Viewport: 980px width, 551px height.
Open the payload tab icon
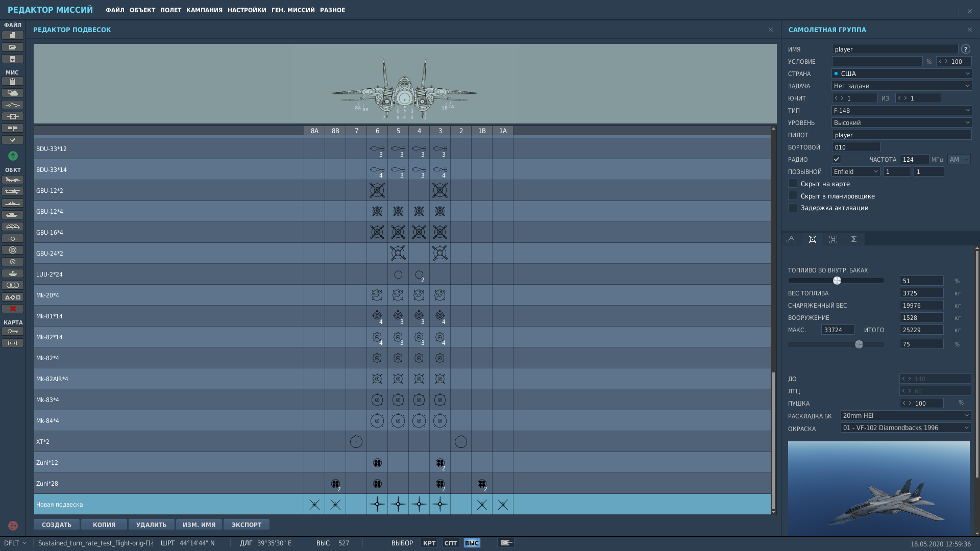pyautogui.click(x=813, y=239)
